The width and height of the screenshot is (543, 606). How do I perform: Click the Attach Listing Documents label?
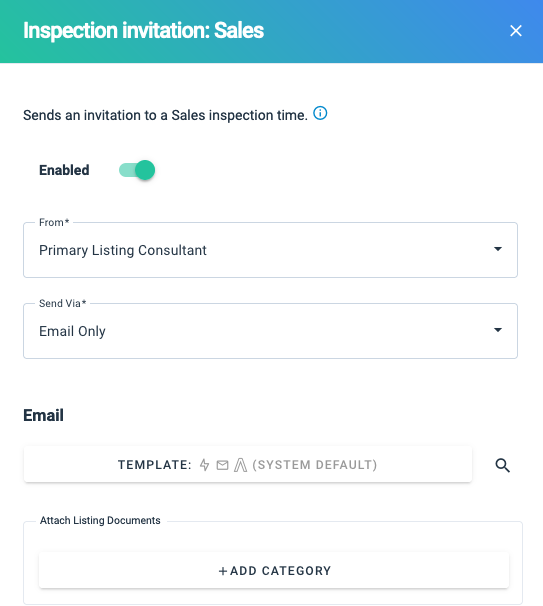100,520
